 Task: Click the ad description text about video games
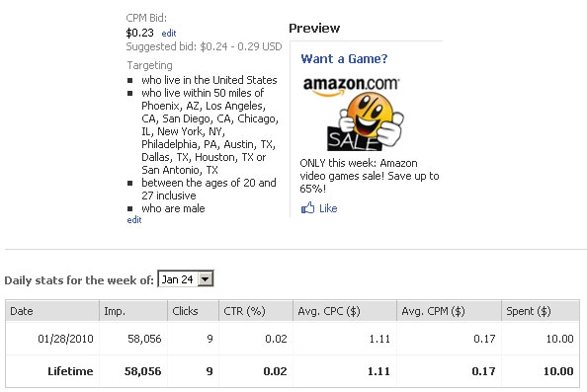pyautogui.click(x=370, y=176)
